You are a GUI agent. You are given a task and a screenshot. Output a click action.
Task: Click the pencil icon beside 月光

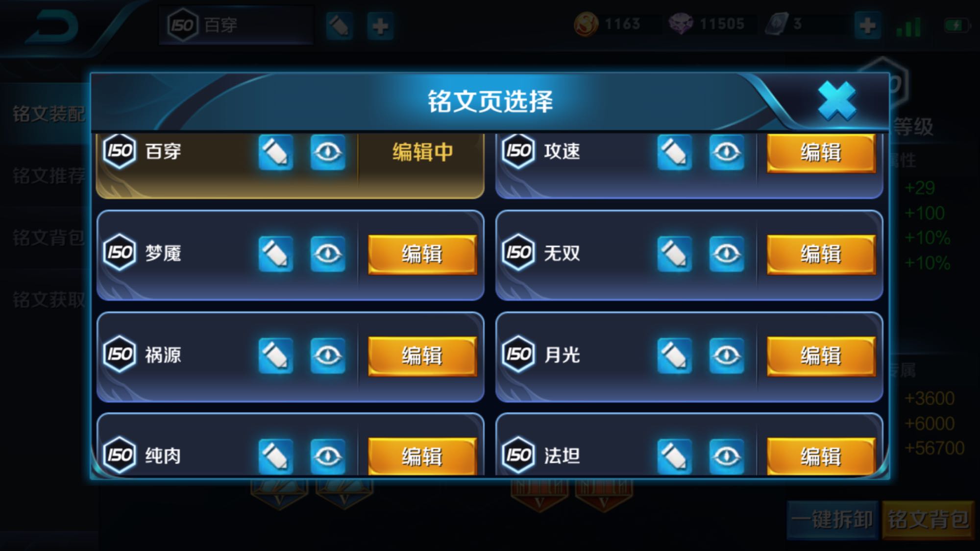coord(675,355)
